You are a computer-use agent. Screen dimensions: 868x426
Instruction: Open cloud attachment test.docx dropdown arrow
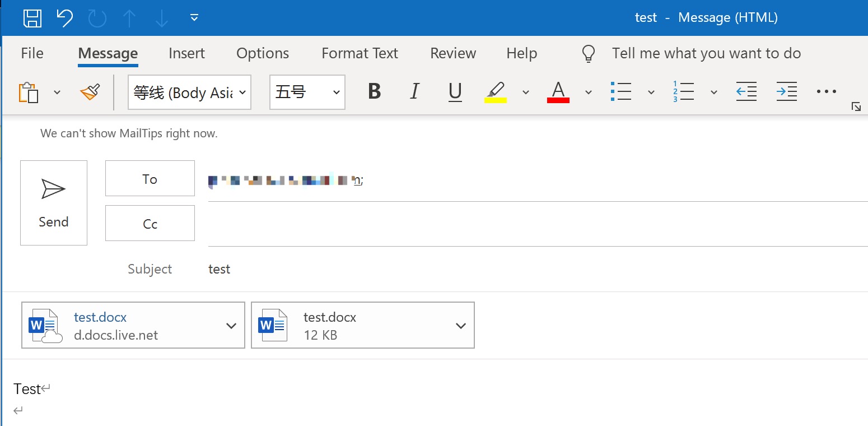click(x=231, y=326)
